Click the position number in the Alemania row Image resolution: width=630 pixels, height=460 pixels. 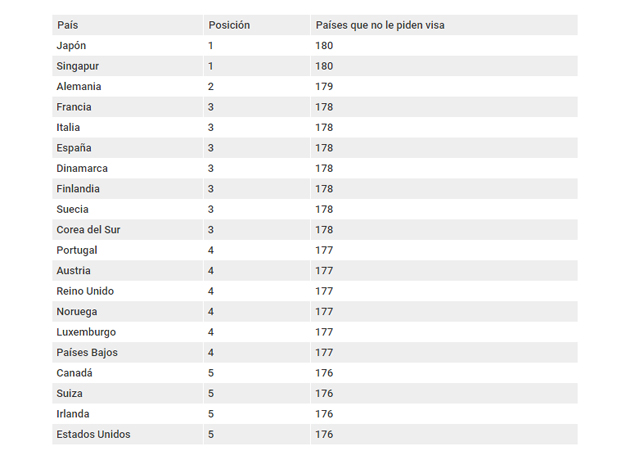point(211,87)
